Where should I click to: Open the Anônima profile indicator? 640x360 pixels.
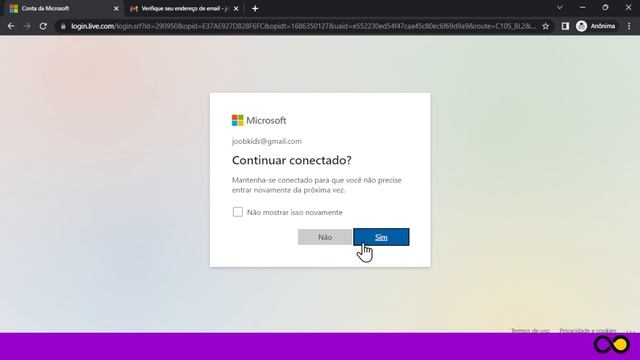596,26
